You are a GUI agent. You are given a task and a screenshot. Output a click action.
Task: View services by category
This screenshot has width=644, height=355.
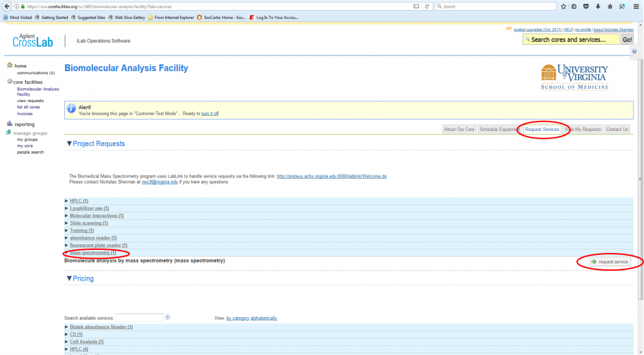[x=238, y=318]
